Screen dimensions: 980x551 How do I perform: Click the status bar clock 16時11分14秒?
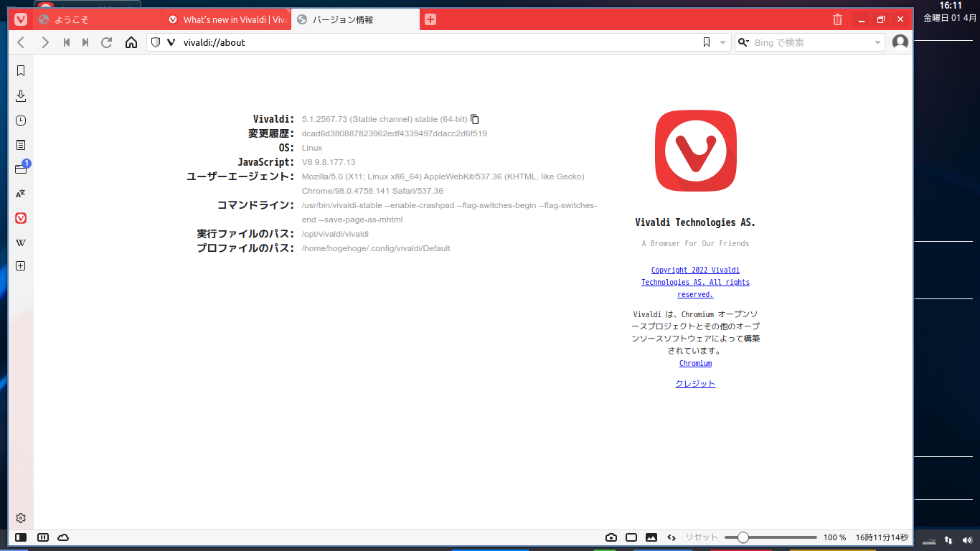pos(882,537)
